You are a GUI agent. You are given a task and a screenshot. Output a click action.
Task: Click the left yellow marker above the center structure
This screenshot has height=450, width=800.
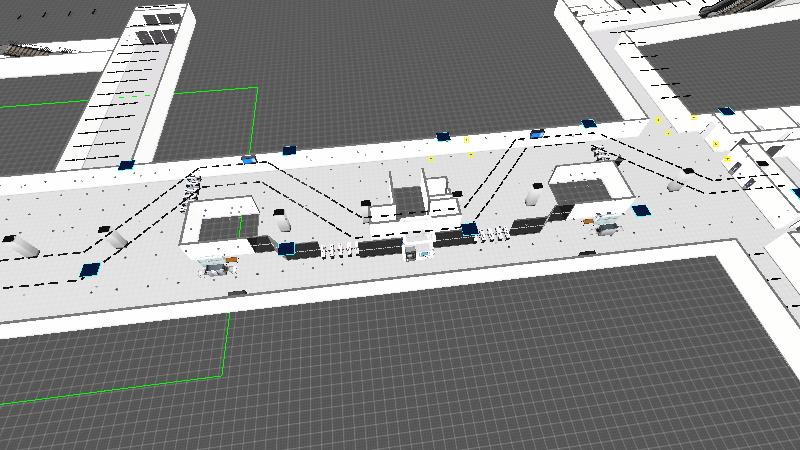click(x=431, y=158)
